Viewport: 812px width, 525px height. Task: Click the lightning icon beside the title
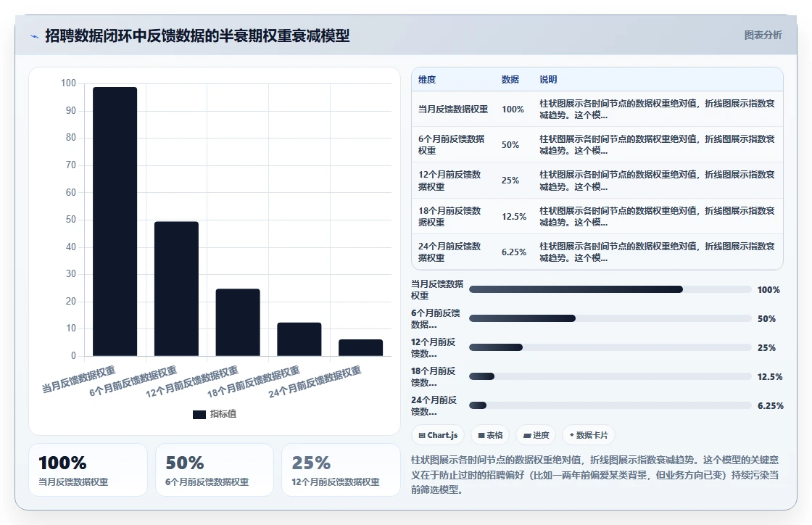[x=34, y=36]
